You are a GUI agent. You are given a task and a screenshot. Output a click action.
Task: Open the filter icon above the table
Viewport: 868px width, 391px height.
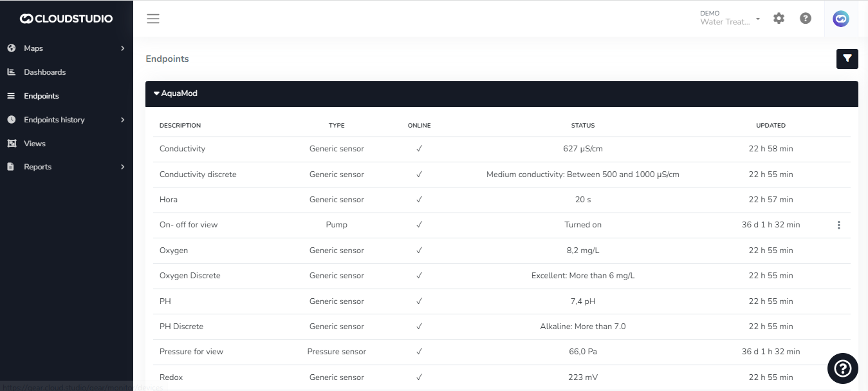(847, 59)
